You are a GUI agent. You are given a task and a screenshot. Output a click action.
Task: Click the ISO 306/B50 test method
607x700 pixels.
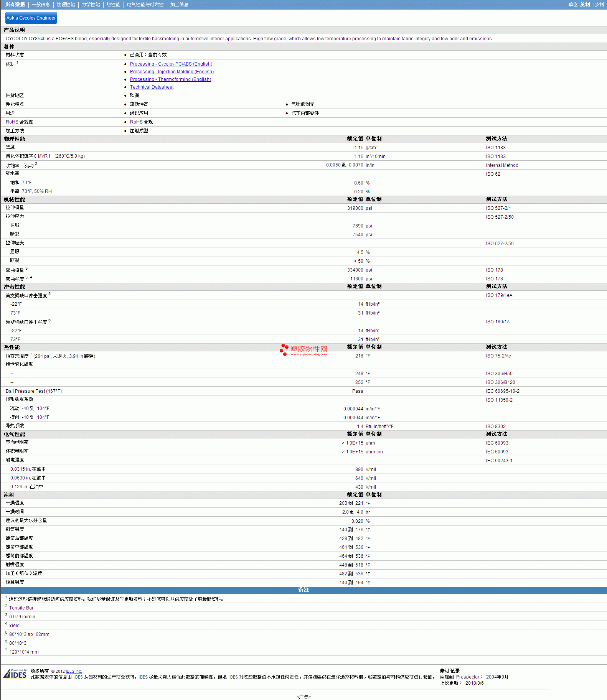click(x=499, y=374)
